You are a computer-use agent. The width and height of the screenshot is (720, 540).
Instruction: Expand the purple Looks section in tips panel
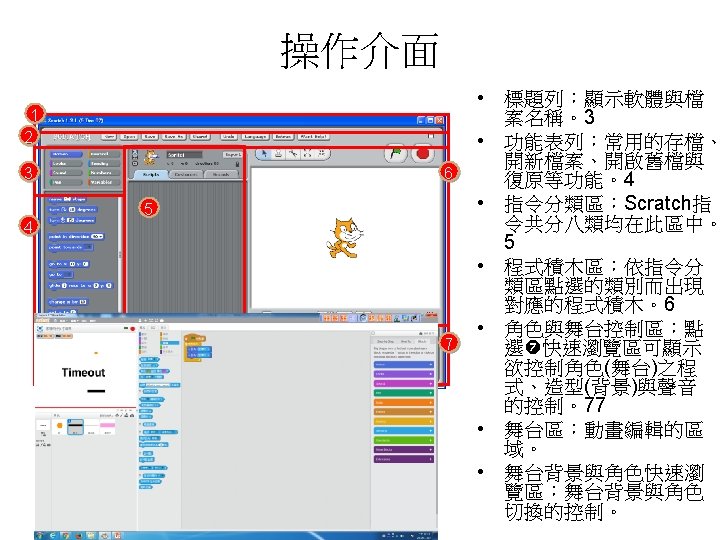(x=404, y=374)
